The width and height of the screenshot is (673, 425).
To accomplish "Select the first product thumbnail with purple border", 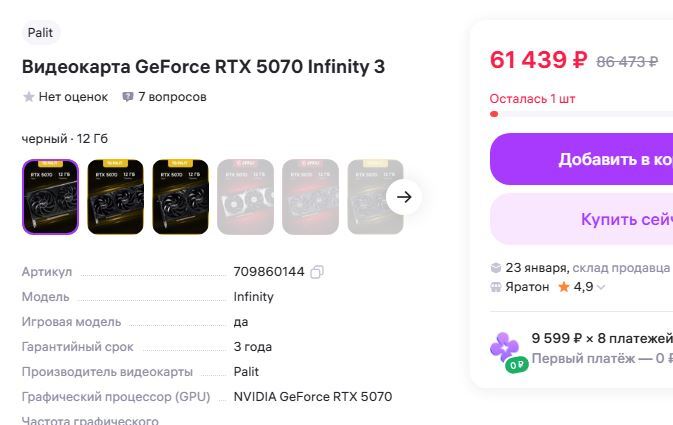I will coord(50,197).
